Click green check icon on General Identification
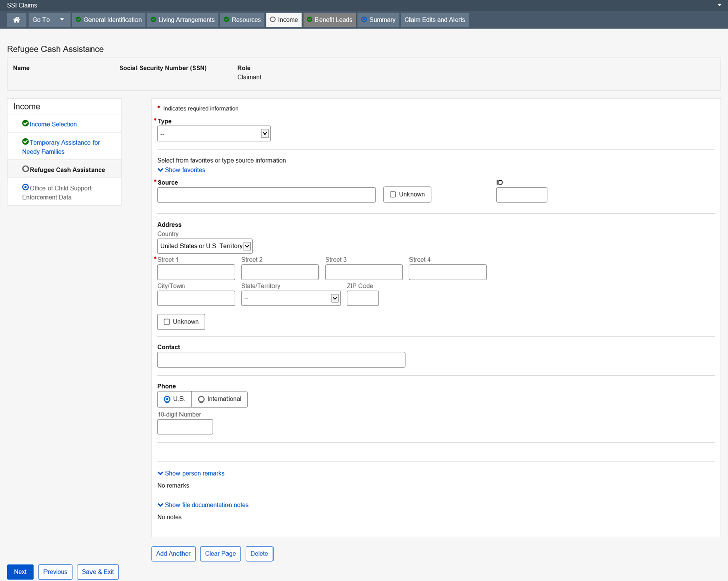The width and height of the screenshot is (728, 581). click(x=78, y=20)
